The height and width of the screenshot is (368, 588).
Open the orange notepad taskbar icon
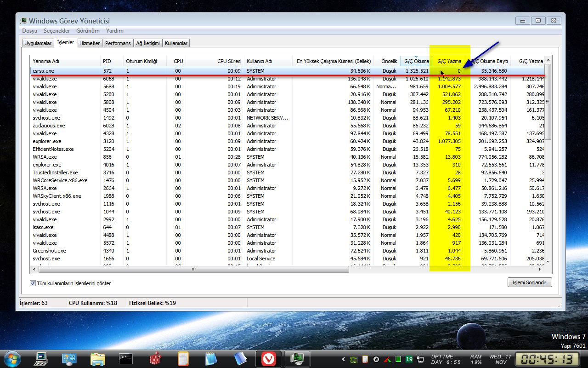pos(183,359)
